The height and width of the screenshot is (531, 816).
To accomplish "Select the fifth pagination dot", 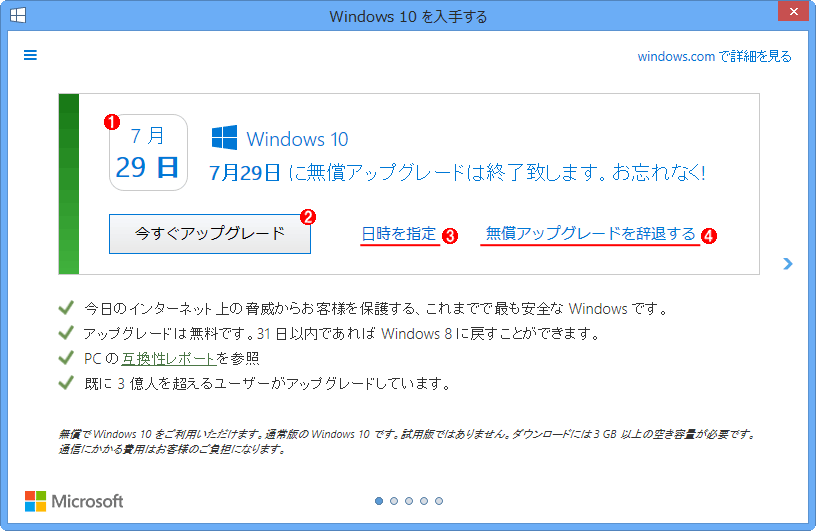I will click(439, 501).
